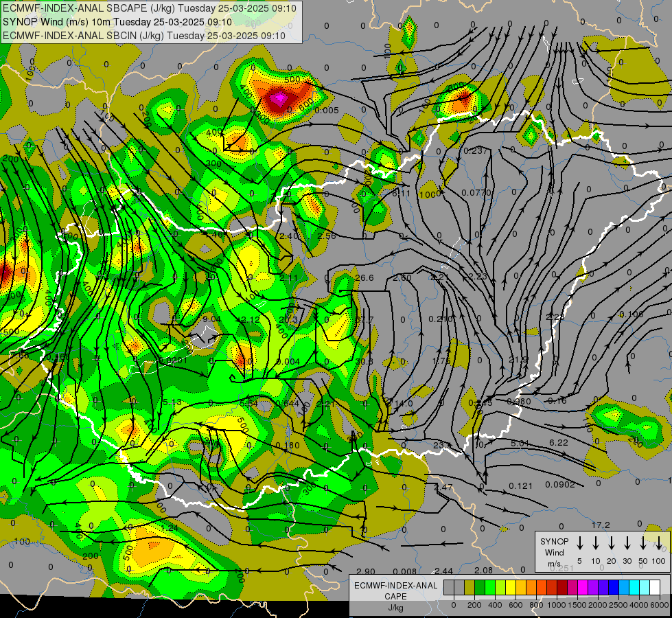This screenshot has height=618, width=672.
Task: Choose the pure blue CAPE legend swatch
Action: [x=613, y=587]
